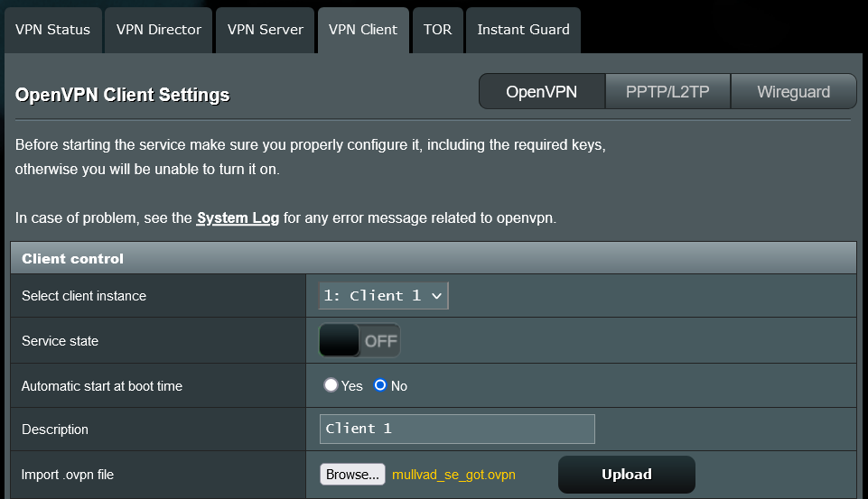Screen dimensions: 868x499
Task: Open the TOR tab
Action: (x=437, y=30)
